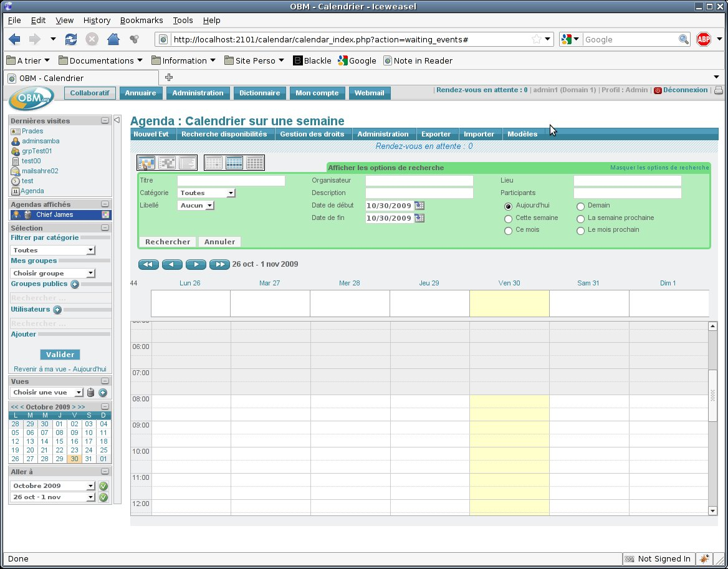Click the trash icon beside Chief James
This screenshot has width=728, height=569.
coord(27,215)
